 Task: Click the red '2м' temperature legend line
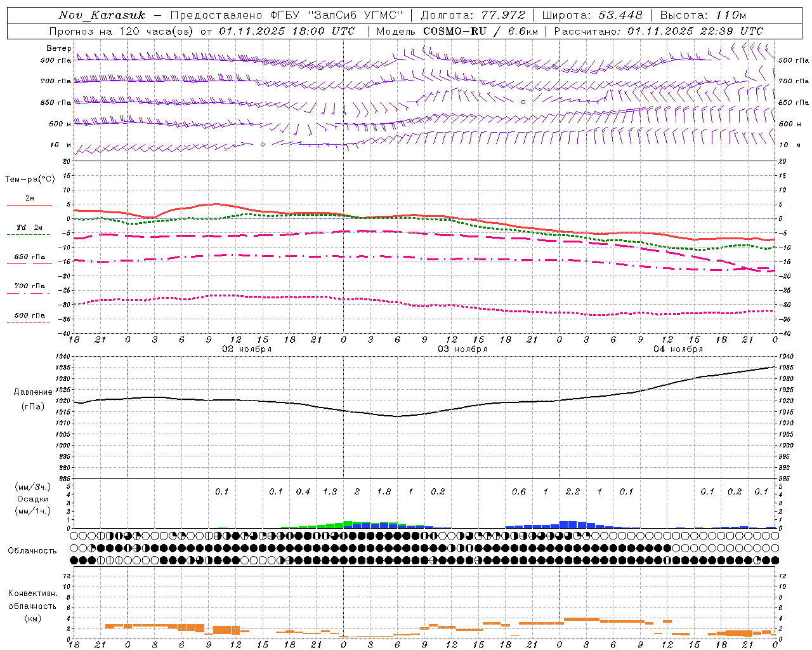click(x=29, y=206)
